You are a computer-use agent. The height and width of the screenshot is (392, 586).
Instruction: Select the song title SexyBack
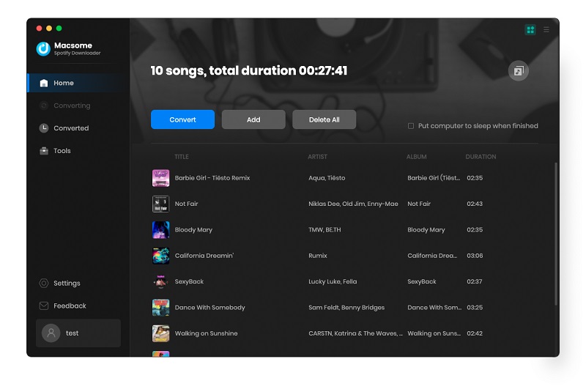pos(189,281)
